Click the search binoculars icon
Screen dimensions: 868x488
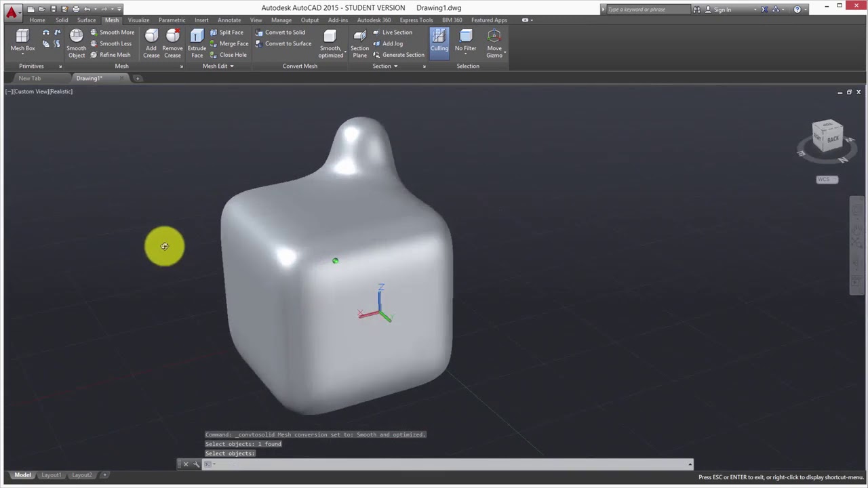coord(696,9)
